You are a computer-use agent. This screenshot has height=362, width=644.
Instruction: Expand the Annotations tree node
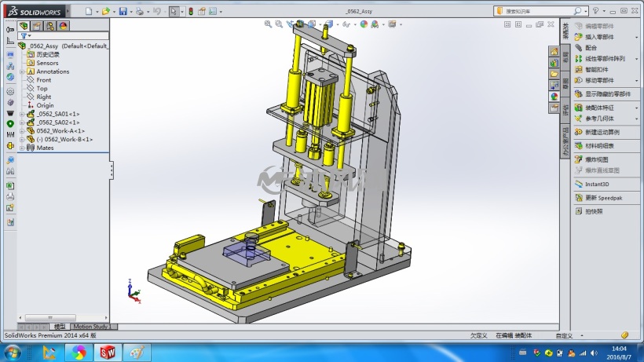point(22,71)
